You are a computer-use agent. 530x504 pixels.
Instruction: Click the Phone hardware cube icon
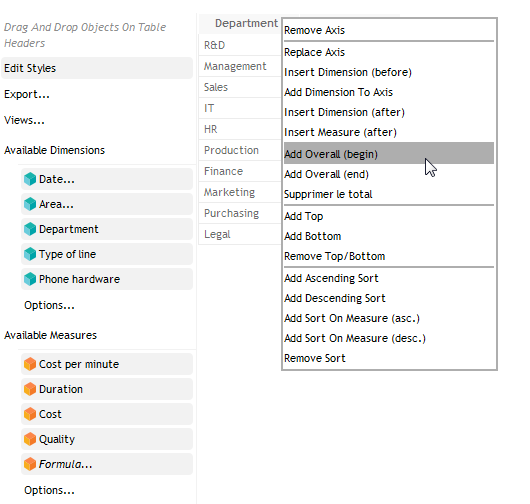(x=30, y=279)
